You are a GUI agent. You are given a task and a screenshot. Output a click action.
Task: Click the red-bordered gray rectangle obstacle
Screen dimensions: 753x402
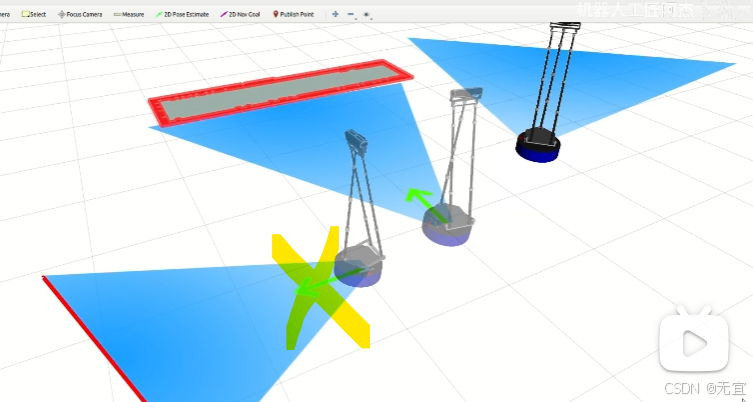pyautogui.click(x=280, y=92)
